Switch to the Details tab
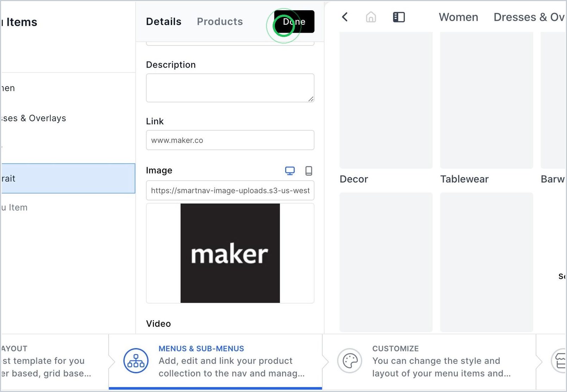 [164, 21]
